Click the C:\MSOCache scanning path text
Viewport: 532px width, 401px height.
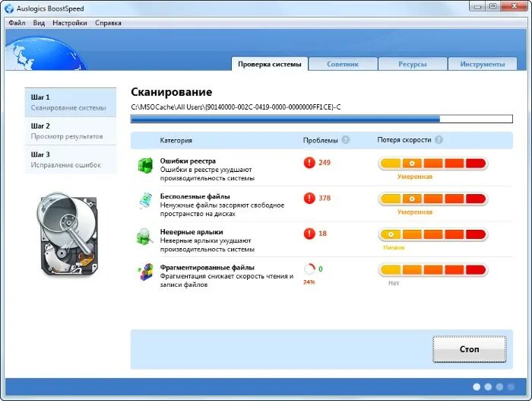[x=236, y=107]
